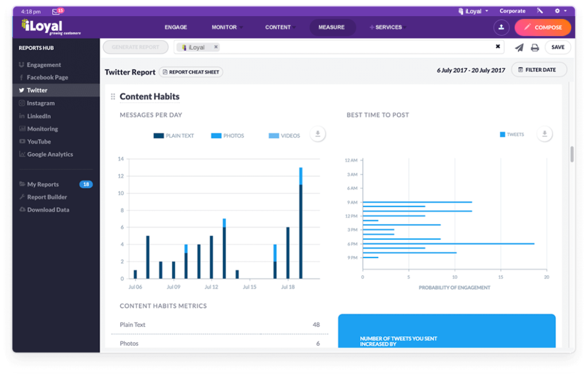
Task: Select the Corporate option in top bar
Action: tap(512, 11)
